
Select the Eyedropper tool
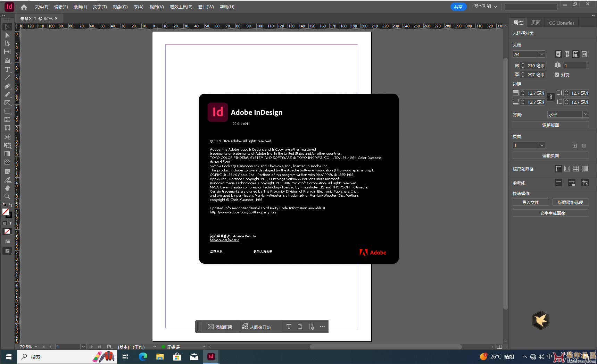7,180
